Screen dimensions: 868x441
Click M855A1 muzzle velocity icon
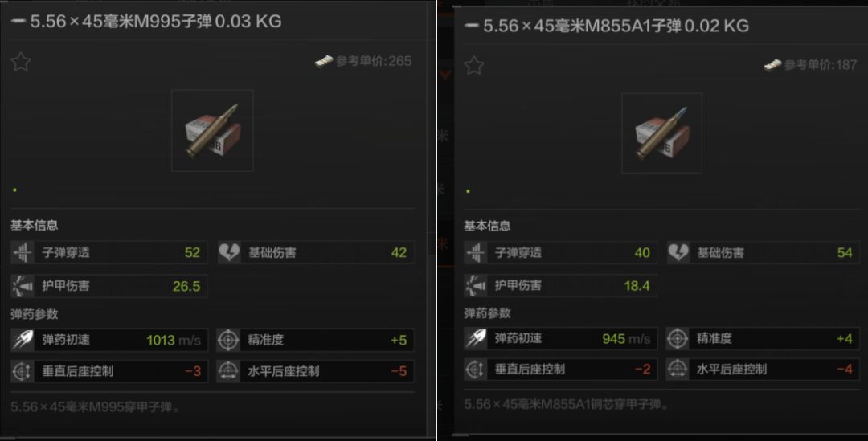point(476,338)
